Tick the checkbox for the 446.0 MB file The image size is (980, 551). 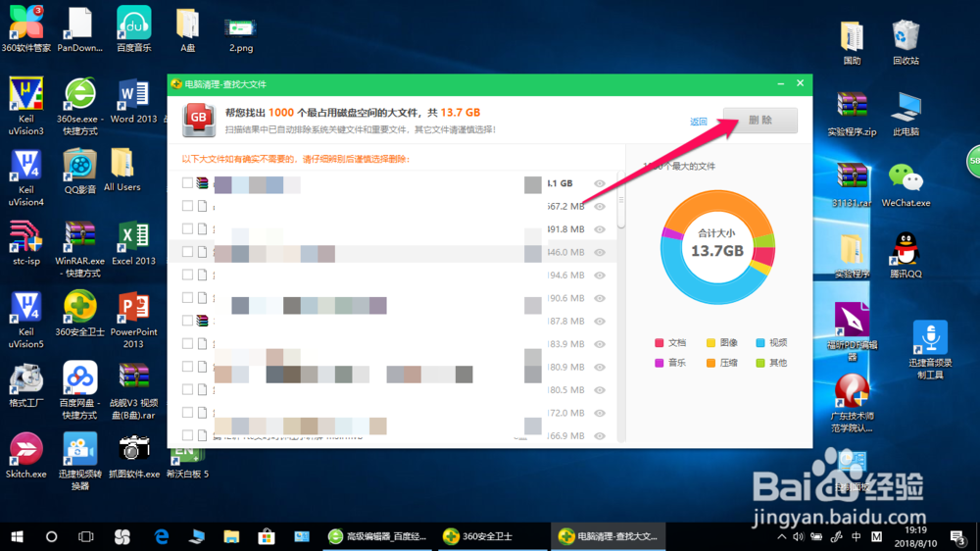187,252
